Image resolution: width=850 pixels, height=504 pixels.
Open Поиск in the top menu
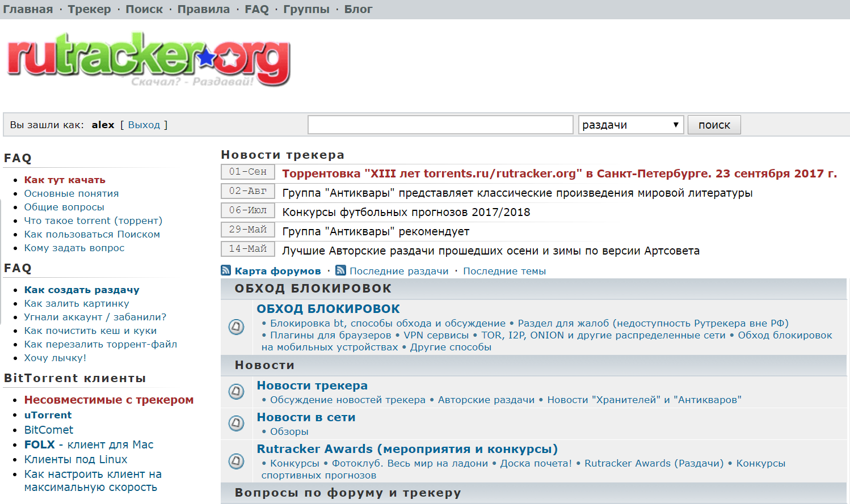point(144,9)
